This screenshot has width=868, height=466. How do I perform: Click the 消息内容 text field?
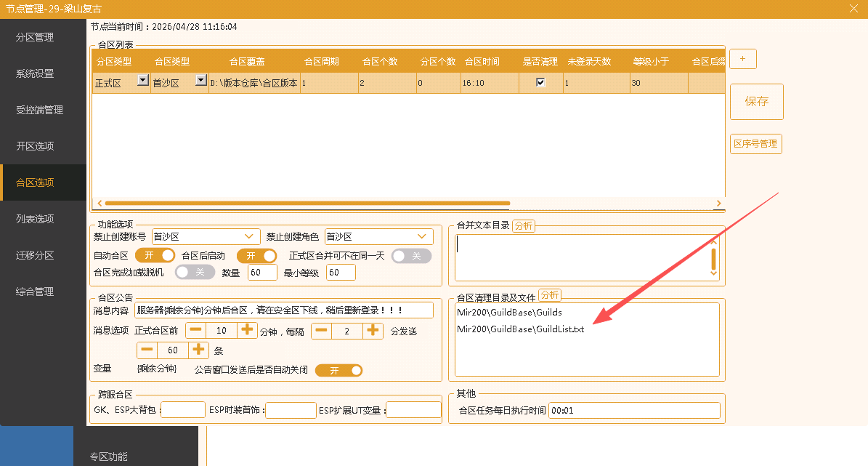tap(284, 310)
